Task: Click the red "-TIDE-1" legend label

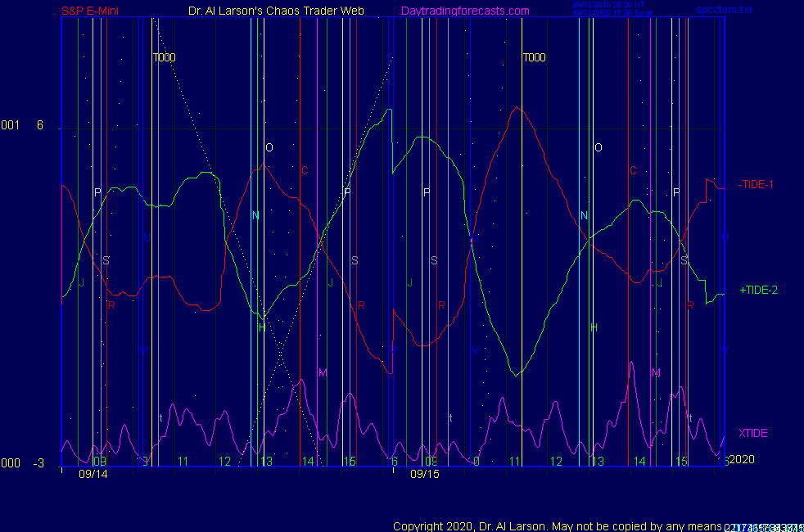Action: point(756,184)
